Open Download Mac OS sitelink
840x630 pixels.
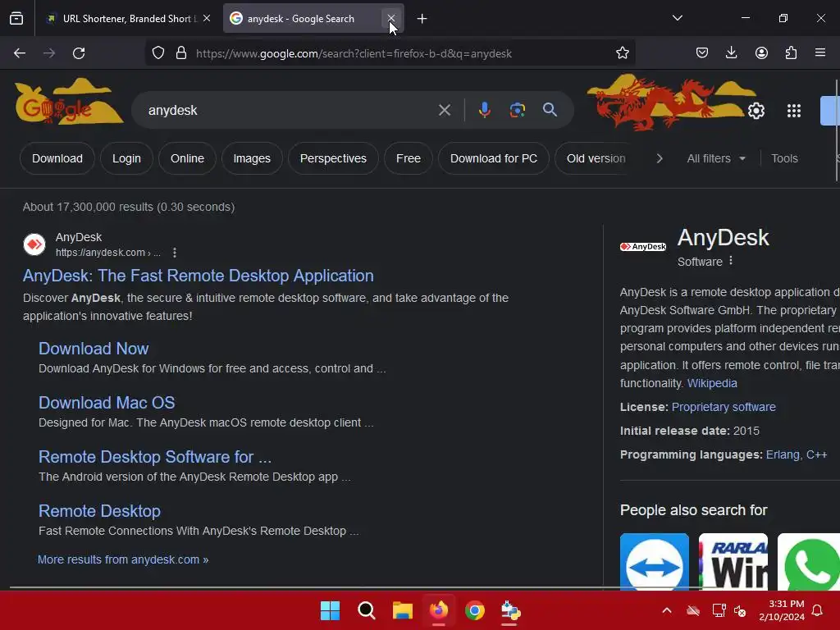click(107, 403)
